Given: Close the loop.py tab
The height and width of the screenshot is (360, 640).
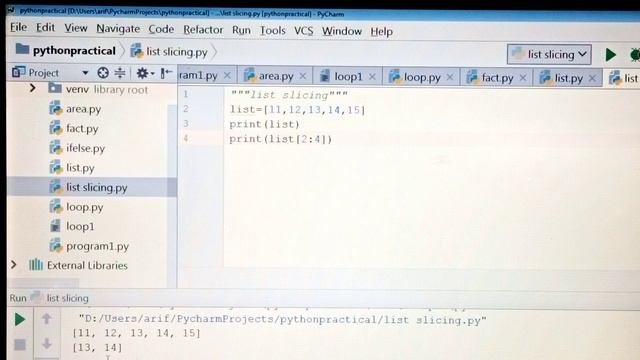Looking at the screenshot, I should point(450,77).
